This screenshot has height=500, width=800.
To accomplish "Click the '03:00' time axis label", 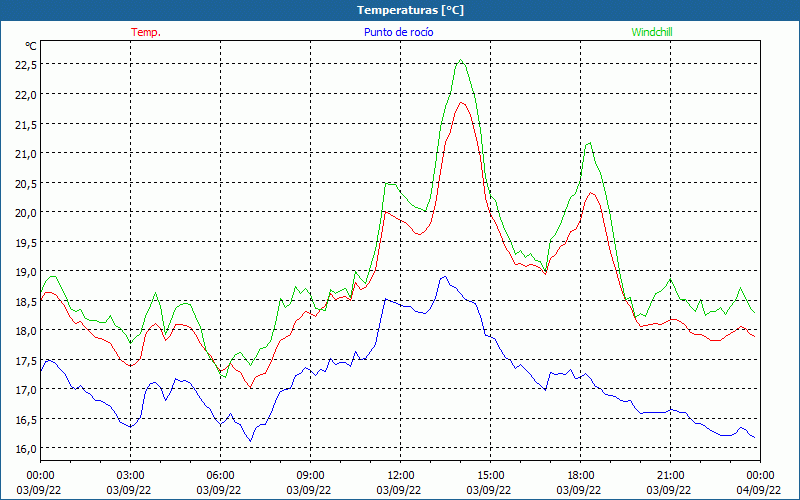I will click(x=130, y=476).
